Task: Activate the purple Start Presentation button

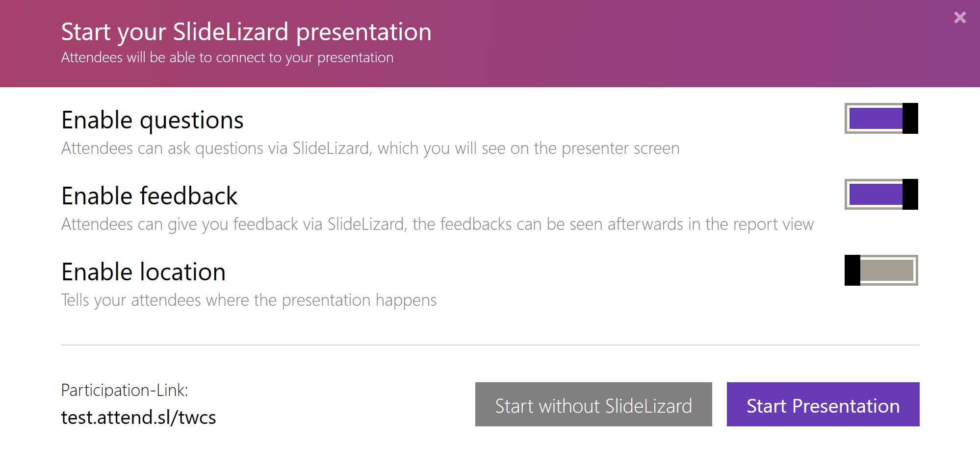Action: click(823, 405)
